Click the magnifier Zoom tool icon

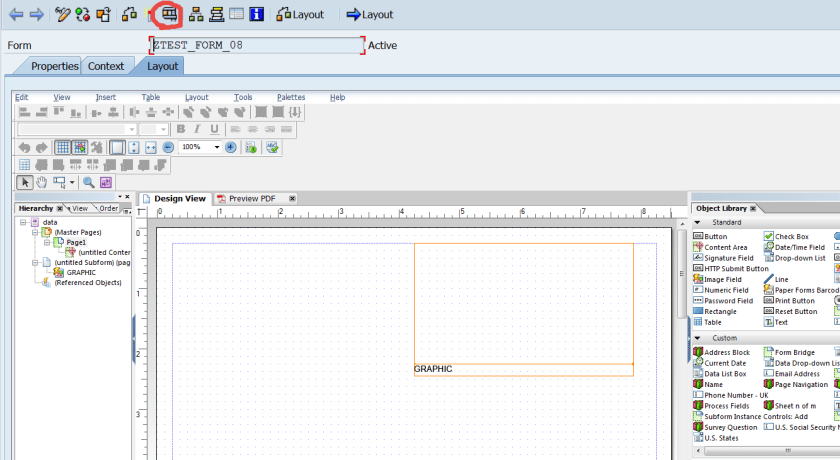(x=89, y=182)
